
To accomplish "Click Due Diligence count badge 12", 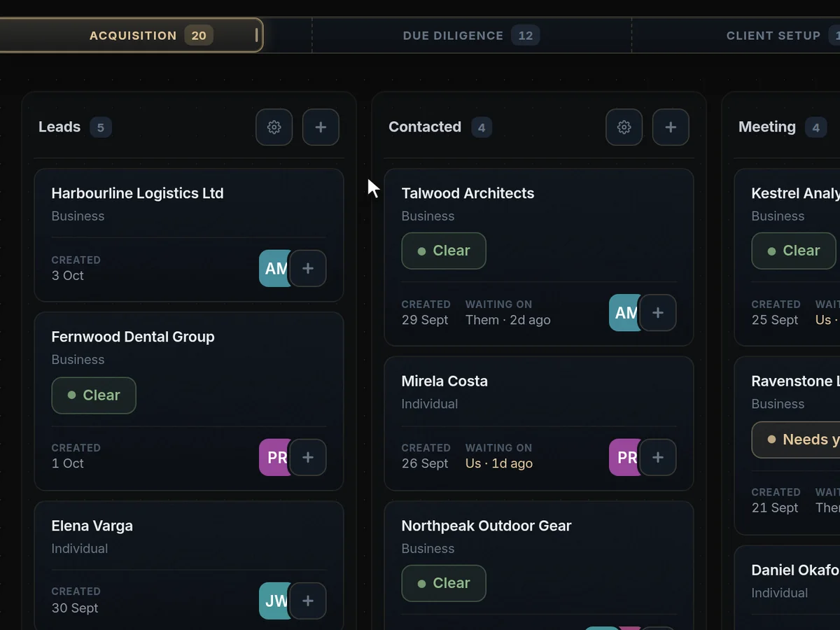I will pyautogui.click(x=525, y=36).
